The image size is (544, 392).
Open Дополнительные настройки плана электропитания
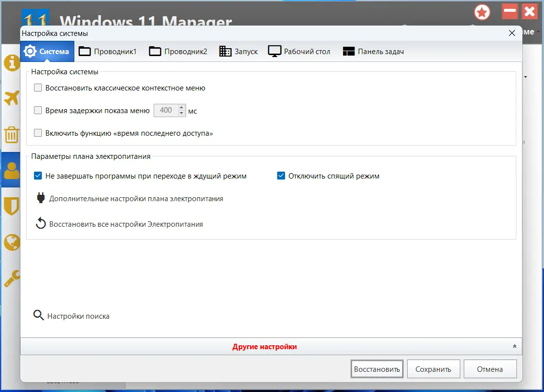136,199
